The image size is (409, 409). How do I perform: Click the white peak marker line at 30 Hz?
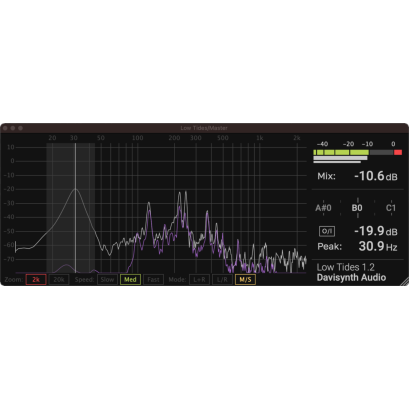point(76,208)
